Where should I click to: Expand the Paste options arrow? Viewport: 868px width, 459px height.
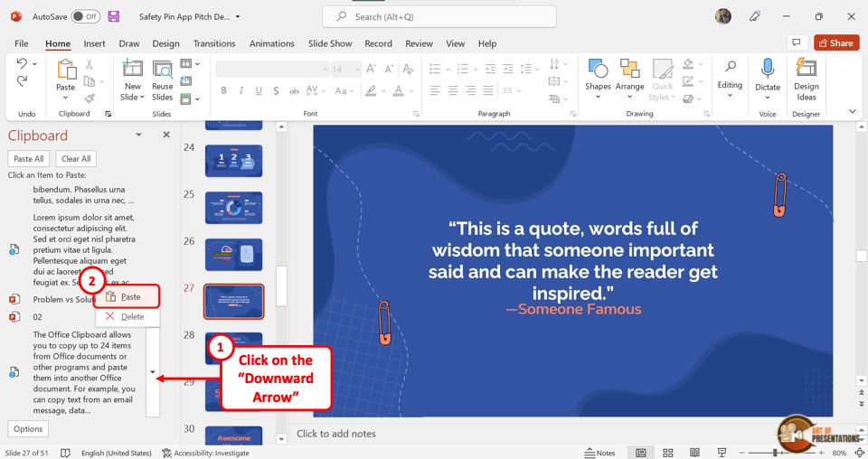(x=65, y=98)
